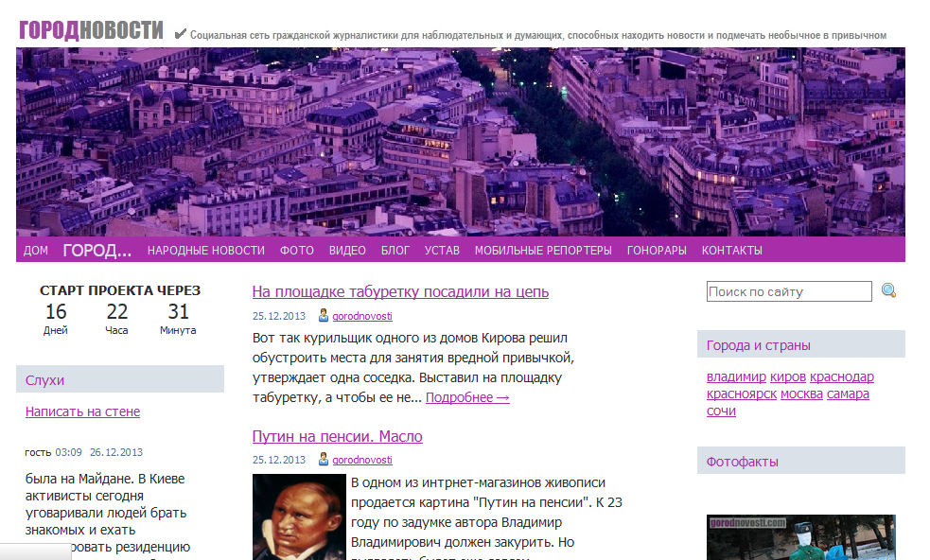Click Написать на стене link

click(82, 411)
